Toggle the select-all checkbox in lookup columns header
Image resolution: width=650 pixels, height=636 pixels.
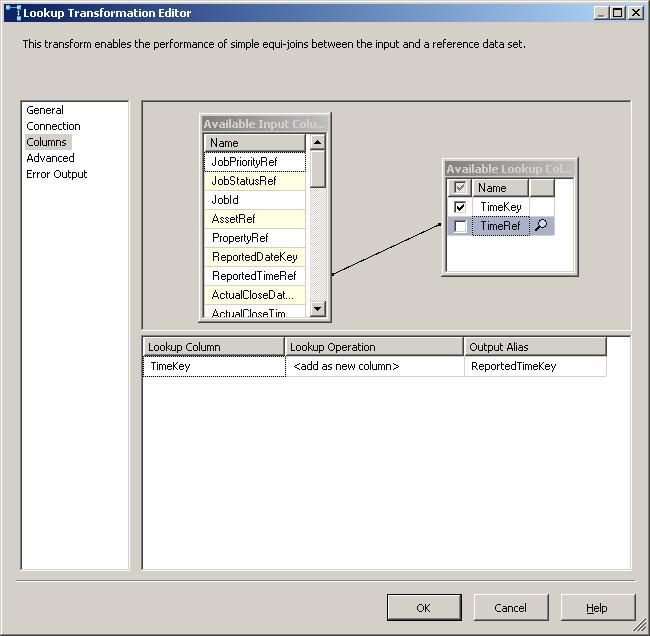[x=460, y=188]
